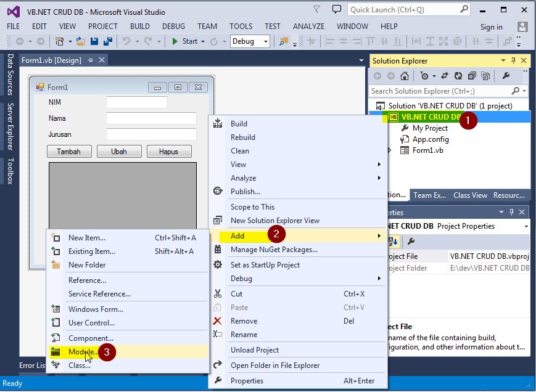Click the feedback speech bubble icon
This screenshot has width=536, height=392.
337,9
